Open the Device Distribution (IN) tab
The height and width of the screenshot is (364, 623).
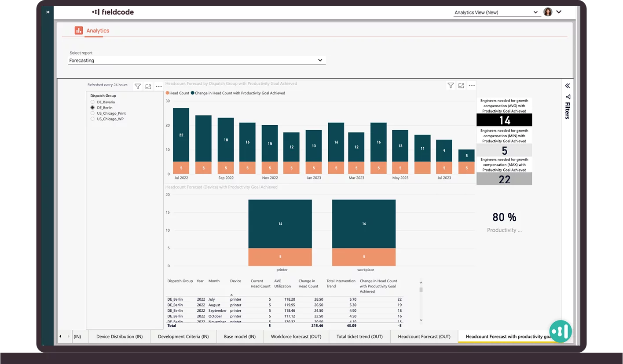[x=119, y=337]
